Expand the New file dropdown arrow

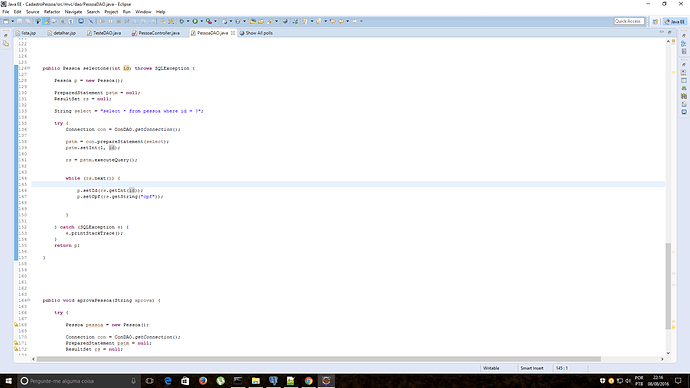pos(12,21)
